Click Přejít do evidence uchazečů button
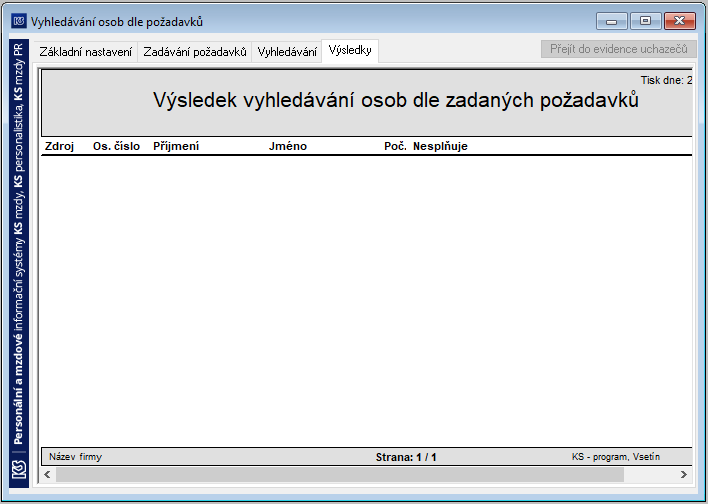This screenshot has width=708, height=504. [x=619, y=49]
